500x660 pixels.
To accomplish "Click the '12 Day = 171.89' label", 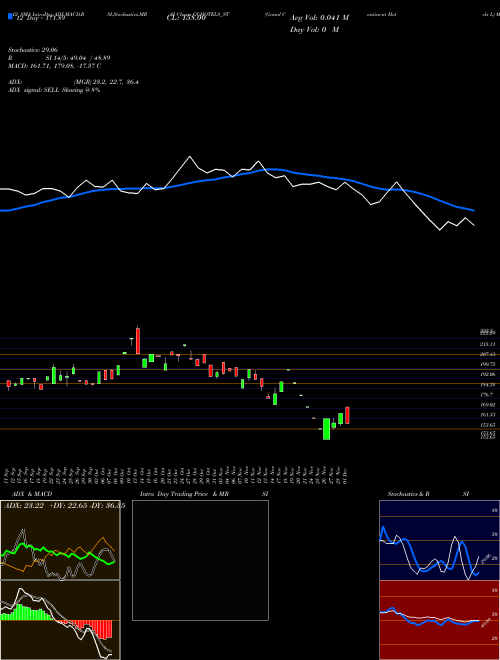I will coord(39,19).
